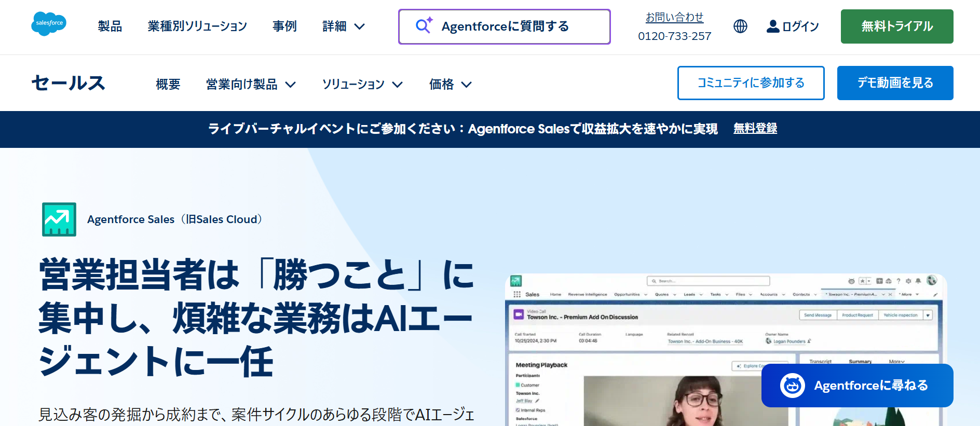Go to the 概要 tab
This screenshot has width=980, height=426.
(x=168, y=84)
